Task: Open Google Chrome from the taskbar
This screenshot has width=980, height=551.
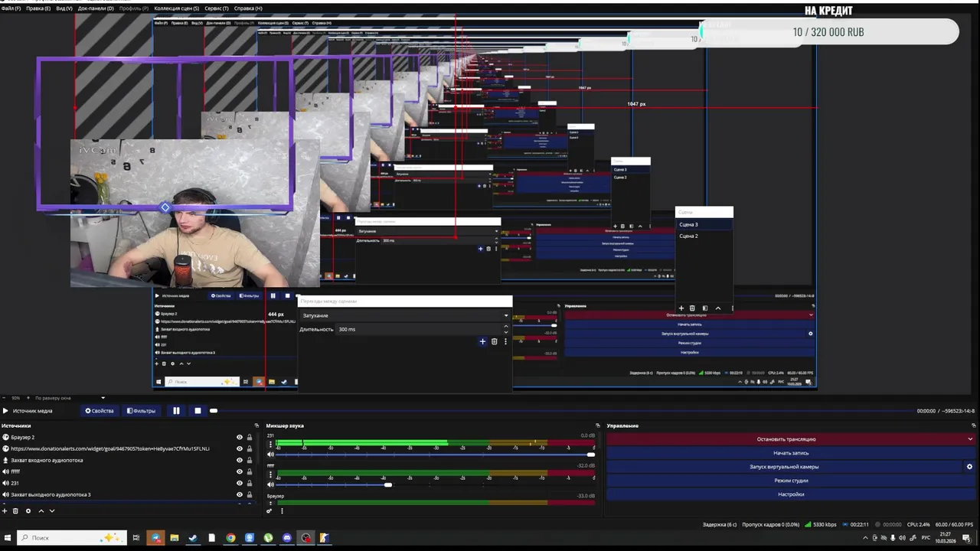Action: pyautogui.click(x=230, y=538)
